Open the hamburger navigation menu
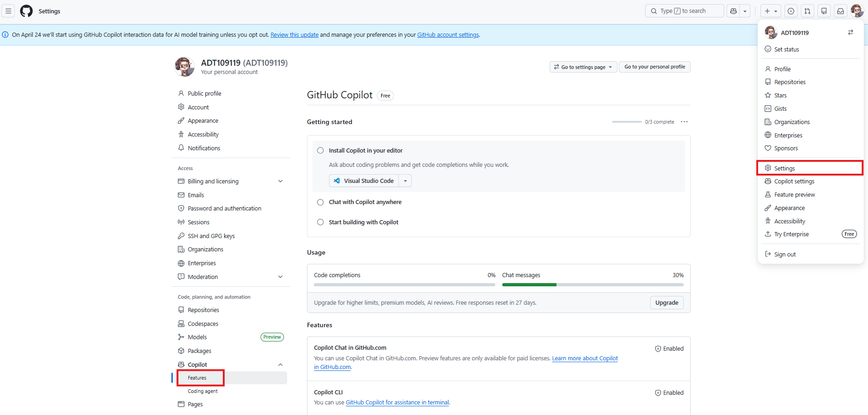Screen dimensions: 868x415 click(8, 11)
